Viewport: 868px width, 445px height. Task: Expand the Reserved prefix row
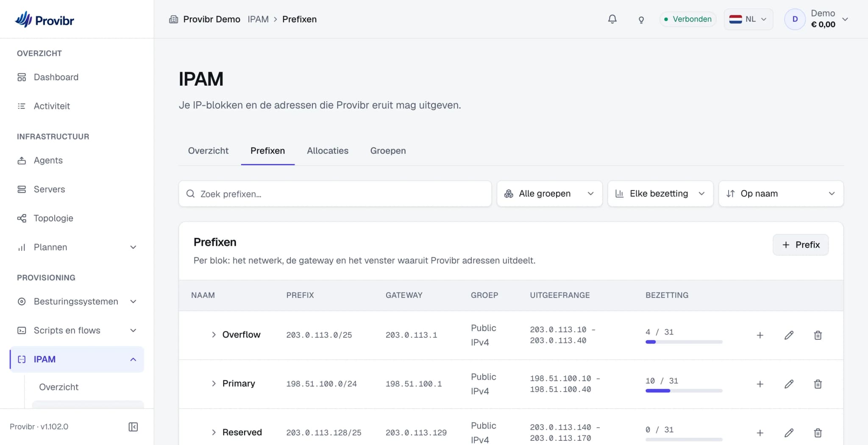pyautogui.click(x=214, y=432)
